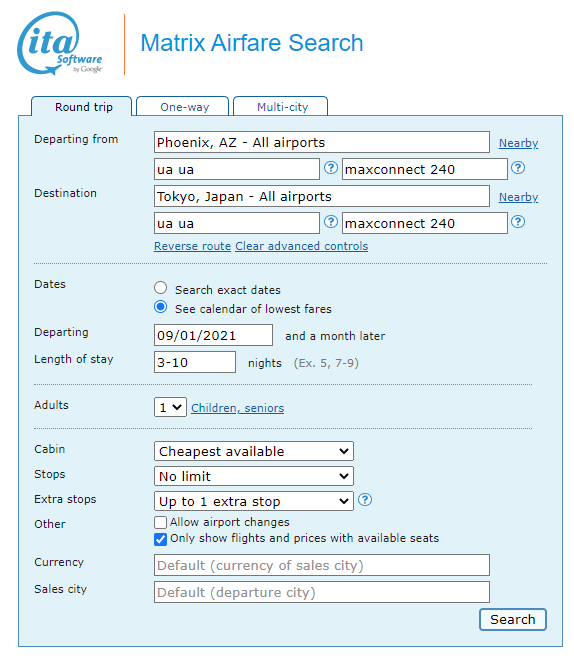Open help icon beside departure maxconnect extension
Screen dimensions: 574x659
(x=518, y=168)
